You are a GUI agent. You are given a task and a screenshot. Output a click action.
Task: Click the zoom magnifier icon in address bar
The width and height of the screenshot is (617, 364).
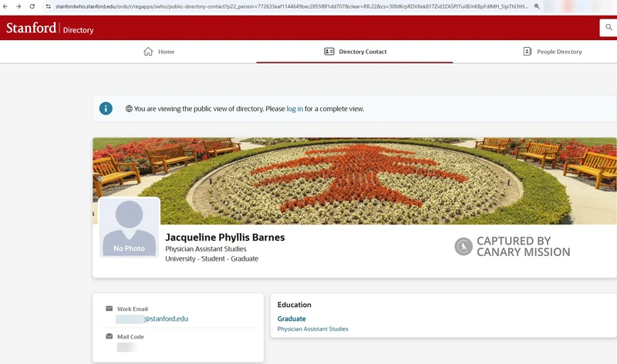(537, 6)
